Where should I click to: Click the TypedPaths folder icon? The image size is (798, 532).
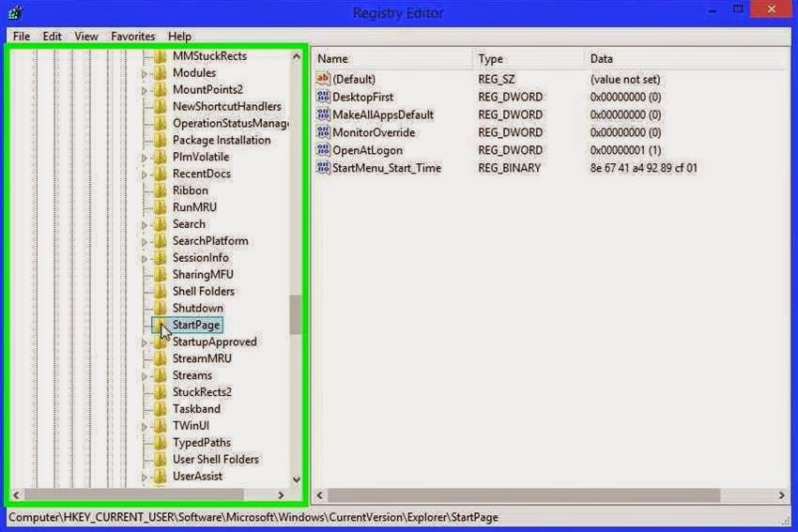click(x=161, y=442)
